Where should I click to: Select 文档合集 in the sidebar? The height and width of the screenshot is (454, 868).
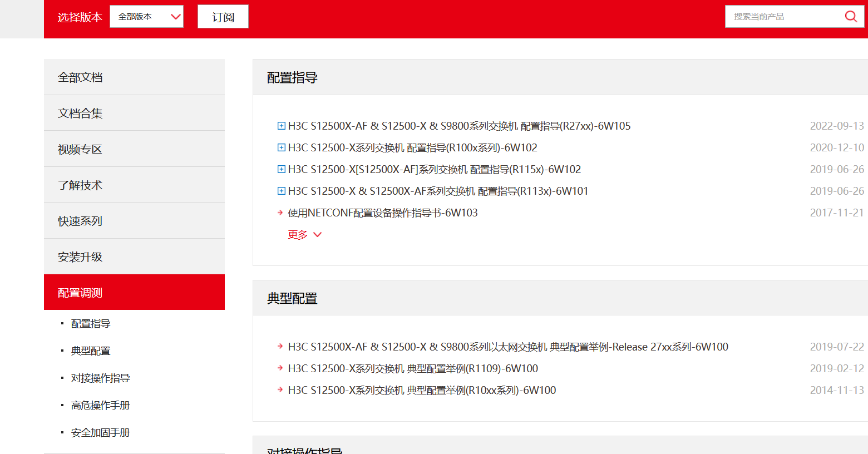click(x=134, y=113)
